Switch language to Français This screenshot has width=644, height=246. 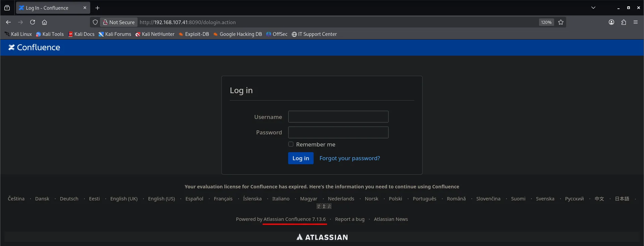click(223, 199)
